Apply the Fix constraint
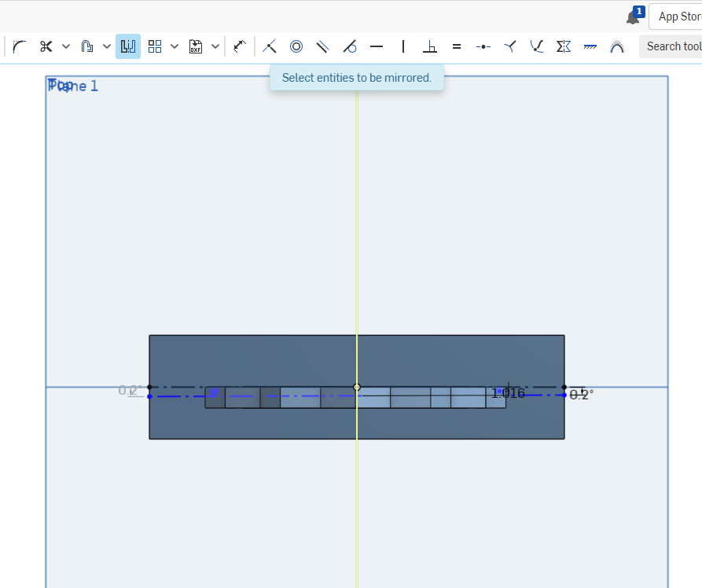 tap(590, 46)
